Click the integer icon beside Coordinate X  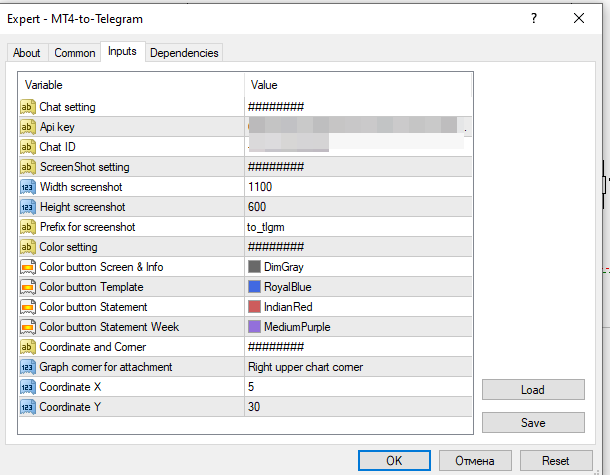[27, 387]
